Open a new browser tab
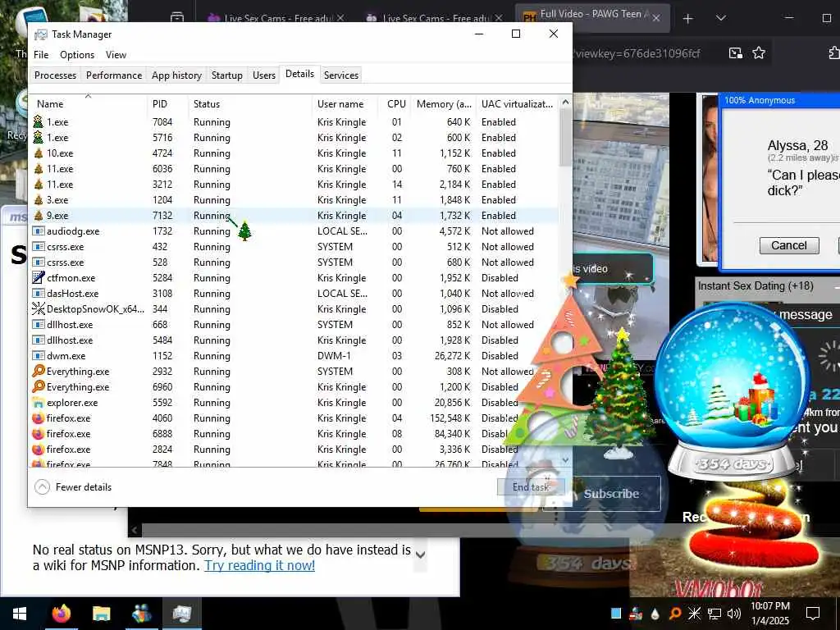This screenshot has width=840, height=630. pyautogui.click(x=688, y=19)
